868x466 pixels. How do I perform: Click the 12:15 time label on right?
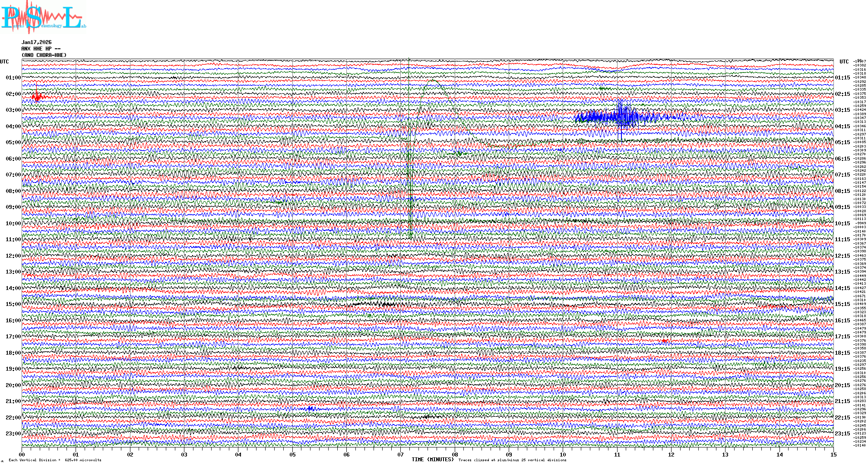click(842, 256)
